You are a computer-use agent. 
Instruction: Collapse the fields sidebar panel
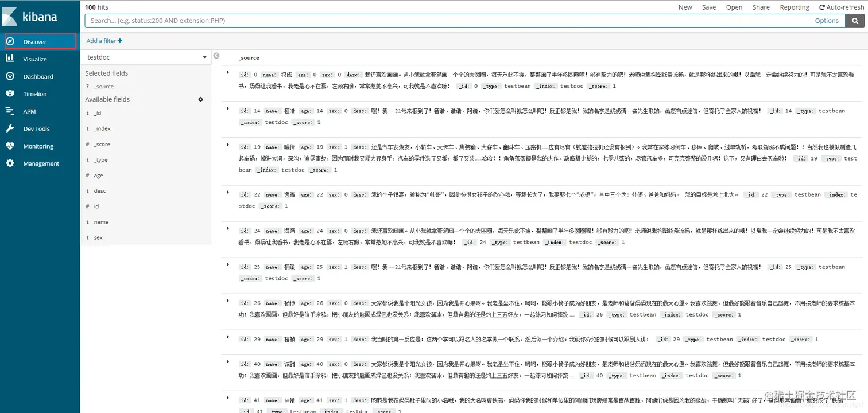[216, 56]
